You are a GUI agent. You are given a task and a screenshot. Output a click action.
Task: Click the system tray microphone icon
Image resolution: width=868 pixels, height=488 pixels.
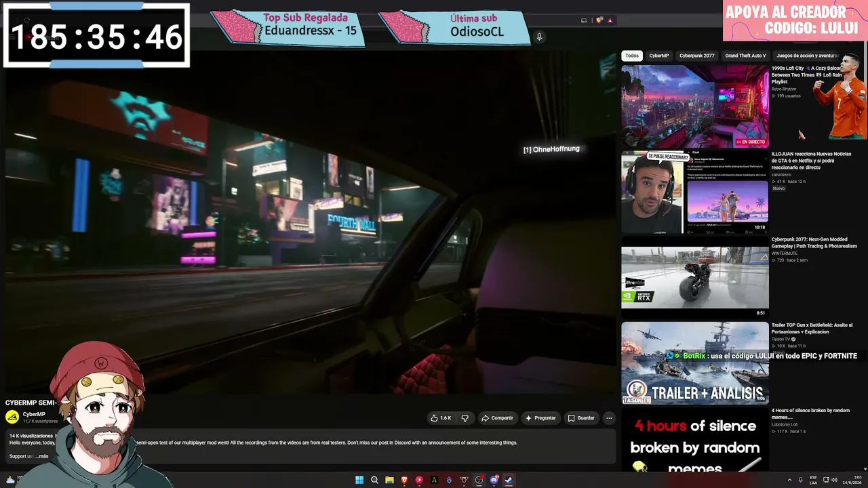[800, 480]
